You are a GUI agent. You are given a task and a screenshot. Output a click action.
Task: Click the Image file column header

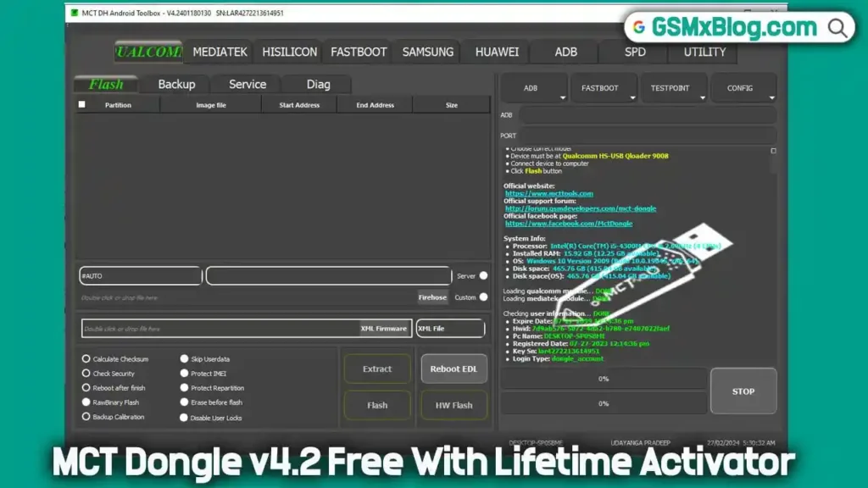(x=211, y=104)
